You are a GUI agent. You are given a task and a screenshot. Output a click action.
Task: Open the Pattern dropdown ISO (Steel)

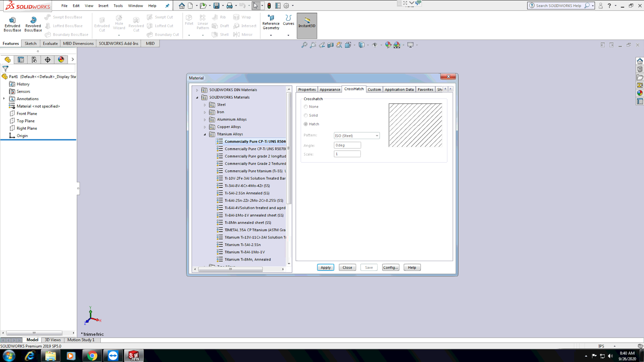pos(357,136)
